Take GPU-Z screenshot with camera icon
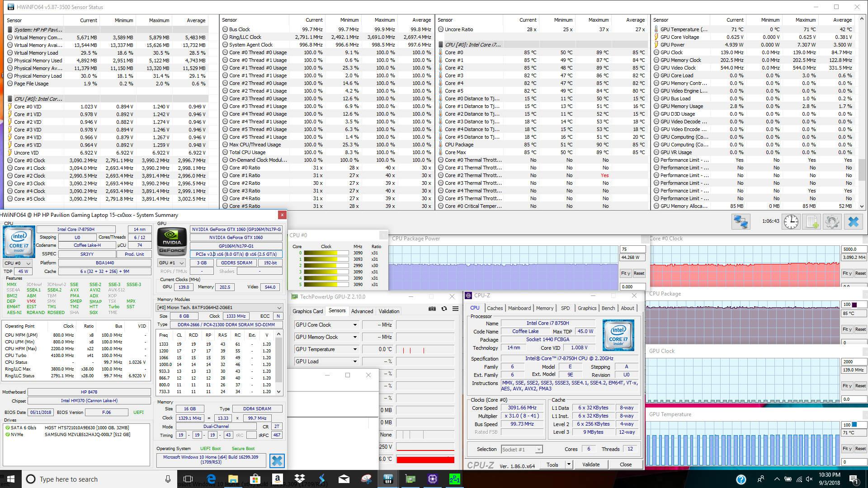This screenshot has width=868, height=488. [432, 309]
